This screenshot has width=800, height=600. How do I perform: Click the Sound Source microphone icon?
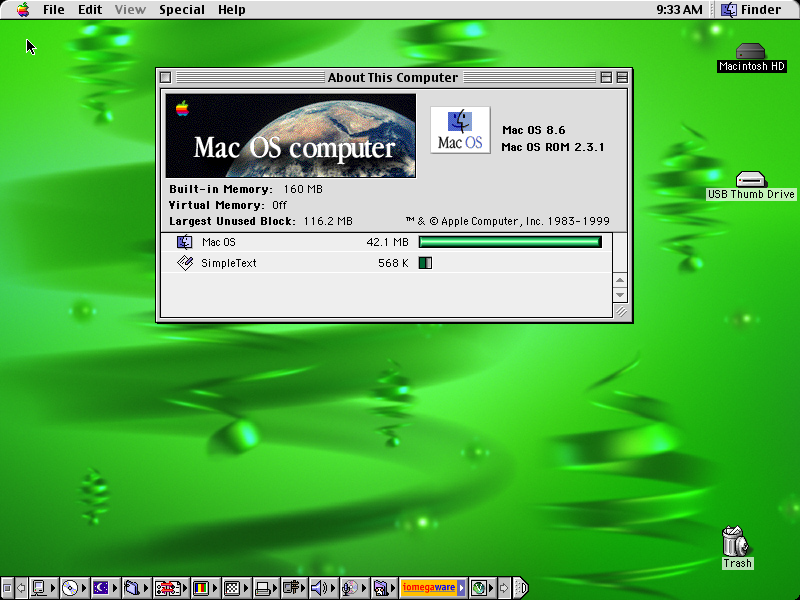(x=350, y=588)
